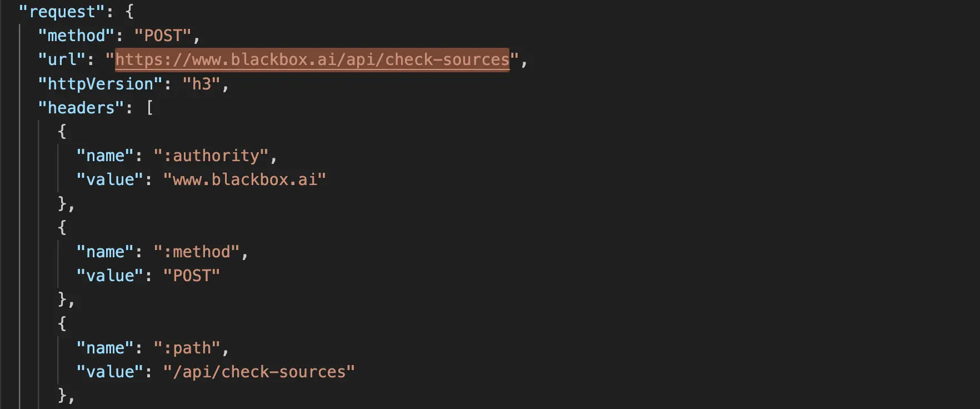Click the "POST" value on the method line

click(163, 36)
